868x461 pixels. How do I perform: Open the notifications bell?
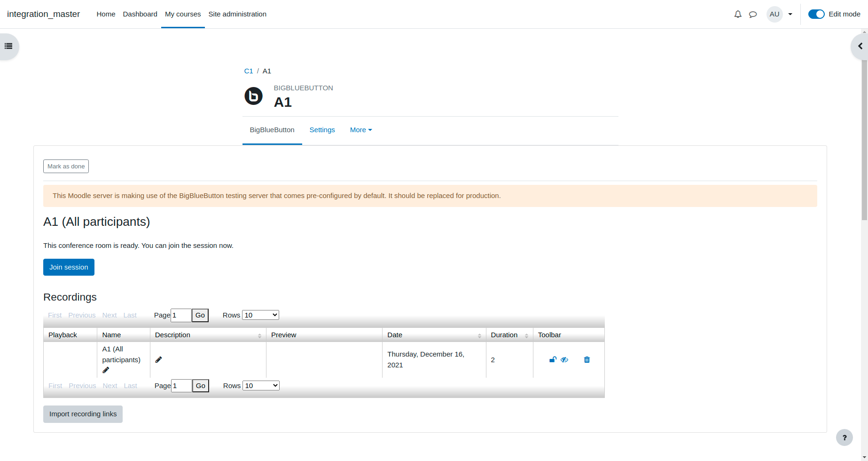pyautogui.click(x=738, y=14)
